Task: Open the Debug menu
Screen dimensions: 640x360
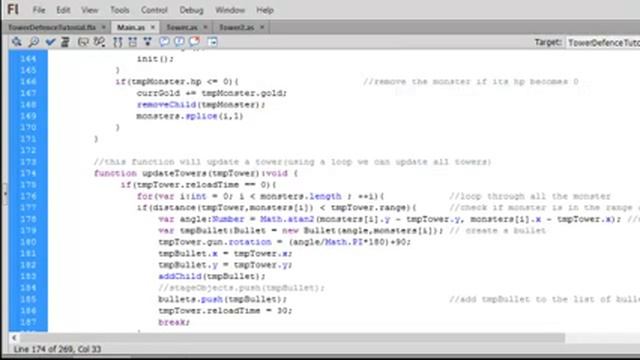Action: point(191,10)
